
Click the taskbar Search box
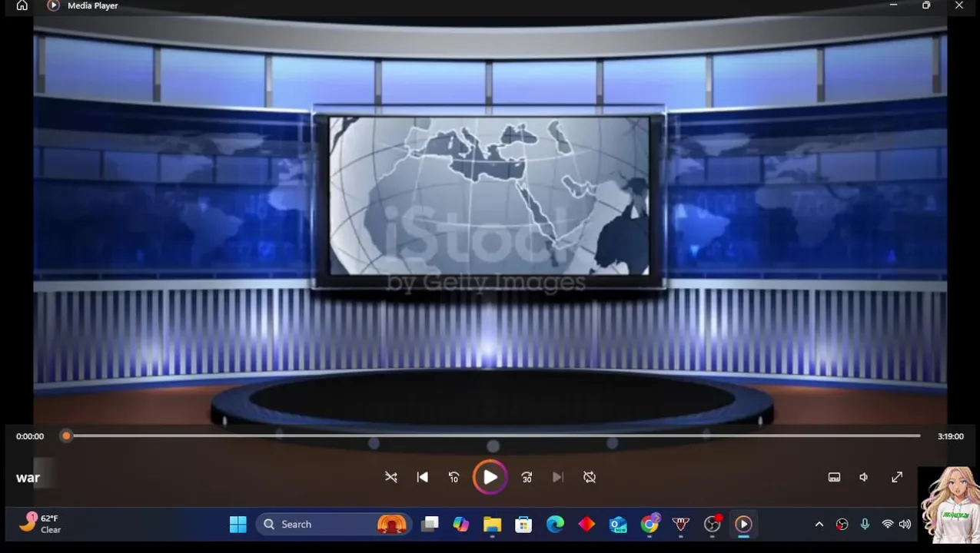[x=334, y=524]
